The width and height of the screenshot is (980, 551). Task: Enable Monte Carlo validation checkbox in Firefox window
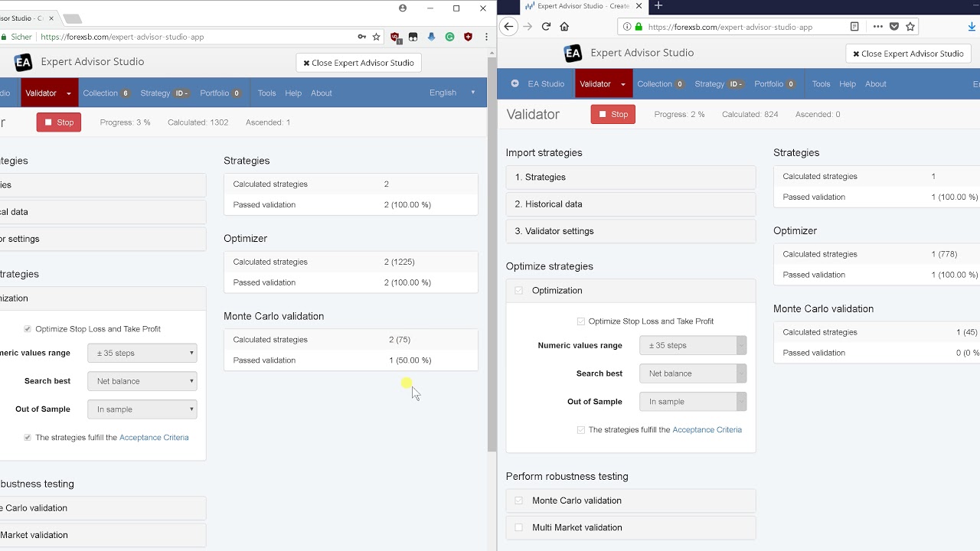(519, 500)
